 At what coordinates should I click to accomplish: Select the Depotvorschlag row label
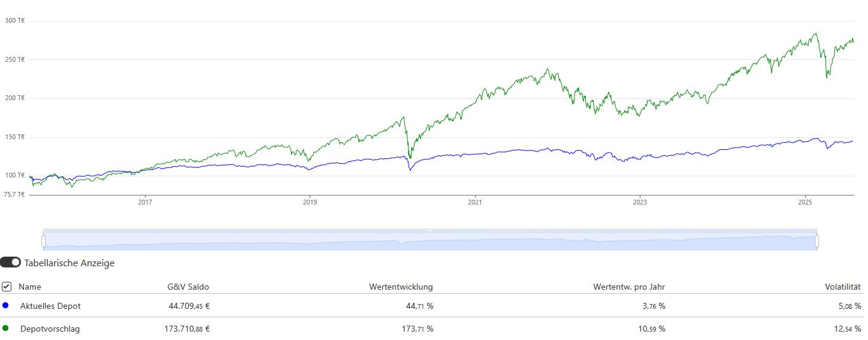click(50, 329)
